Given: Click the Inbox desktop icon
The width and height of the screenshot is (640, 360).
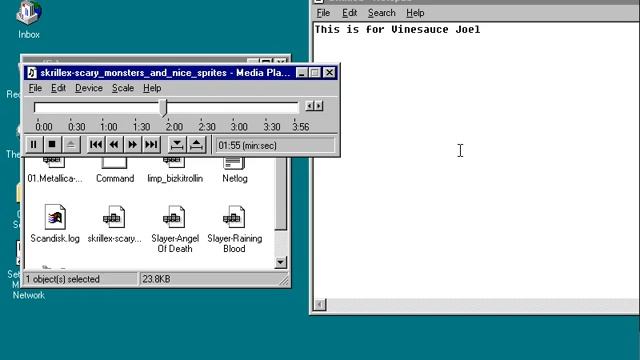Looking at the screenshot, I should 29,13.
